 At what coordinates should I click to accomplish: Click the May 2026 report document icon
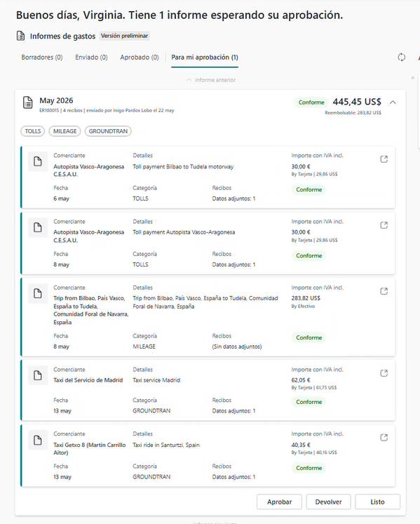pyautogui.click(x=28, y=102)
